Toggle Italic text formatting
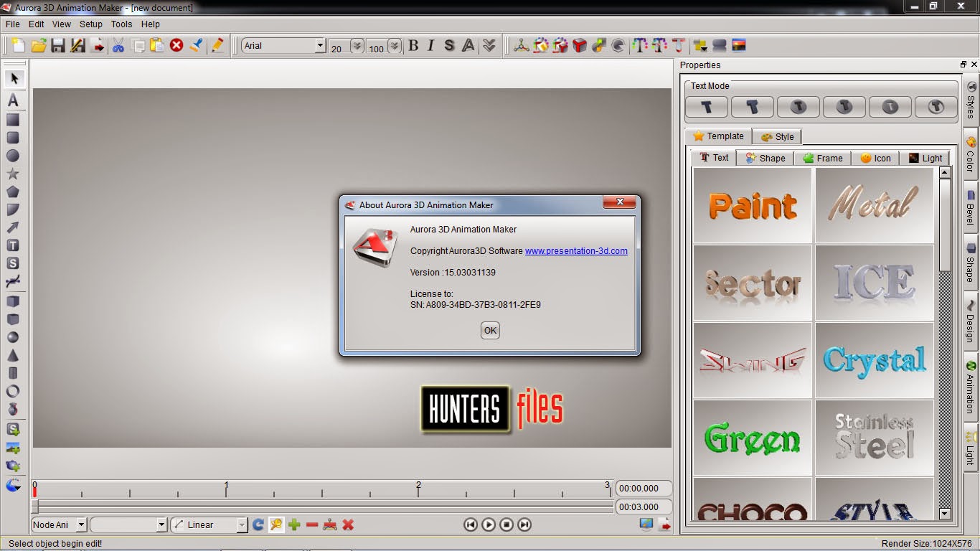980x551 pixels. [430, 46]
